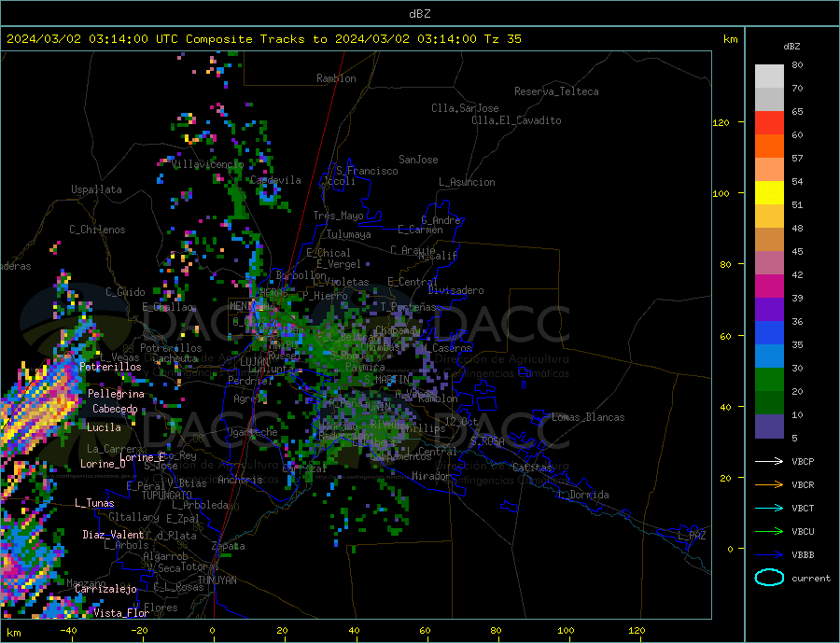Click the 'S_Francisco' map label
The width and height of the screenshot is (840, 643).
[367, 171]
